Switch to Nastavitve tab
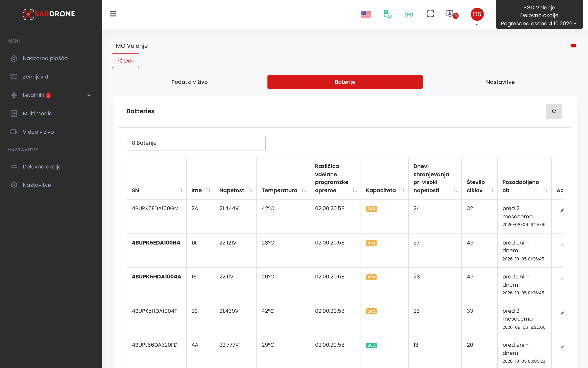Image resolution: width=588 pixels, height=368 pixels. pos(500,82)
